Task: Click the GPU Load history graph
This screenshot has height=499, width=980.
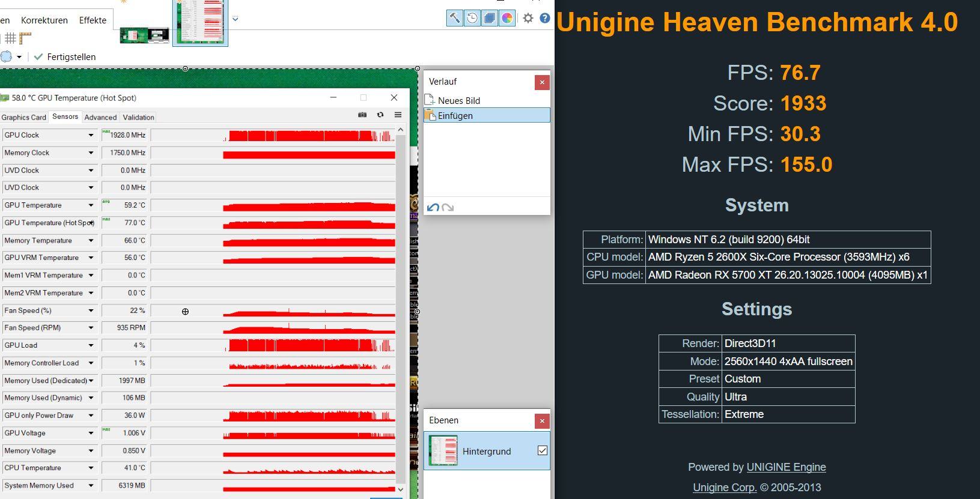Action: pyautogui.click(x=273, y=345)
